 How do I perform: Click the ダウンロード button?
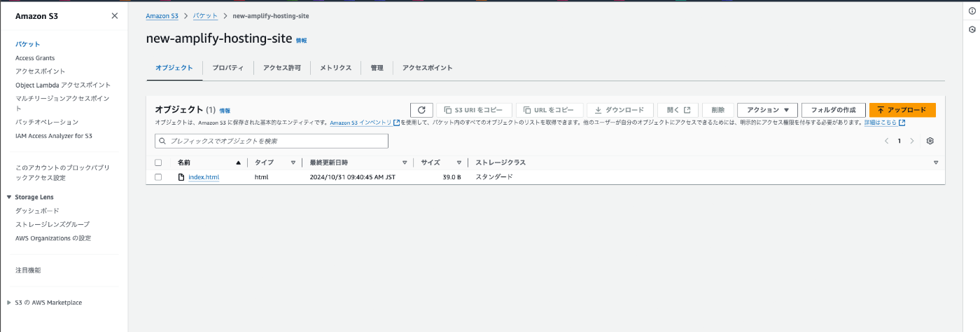click(x=620, y=110)
